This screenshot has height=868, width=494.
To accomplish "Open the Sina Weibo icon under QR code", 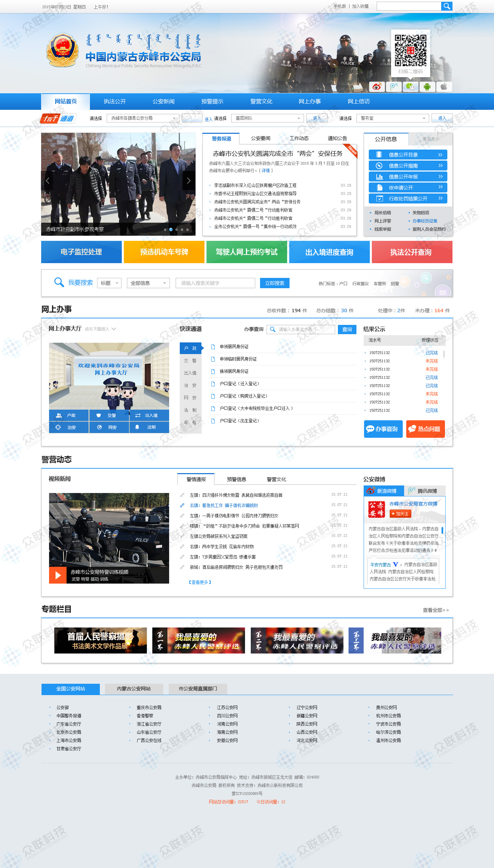I will pyautogui.click(x=377, y=87).
